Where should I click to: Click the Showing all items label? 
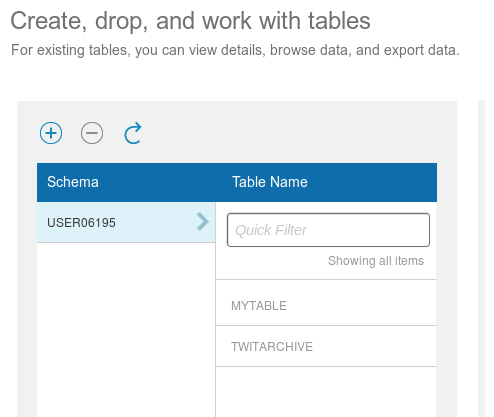click(376, 261)
